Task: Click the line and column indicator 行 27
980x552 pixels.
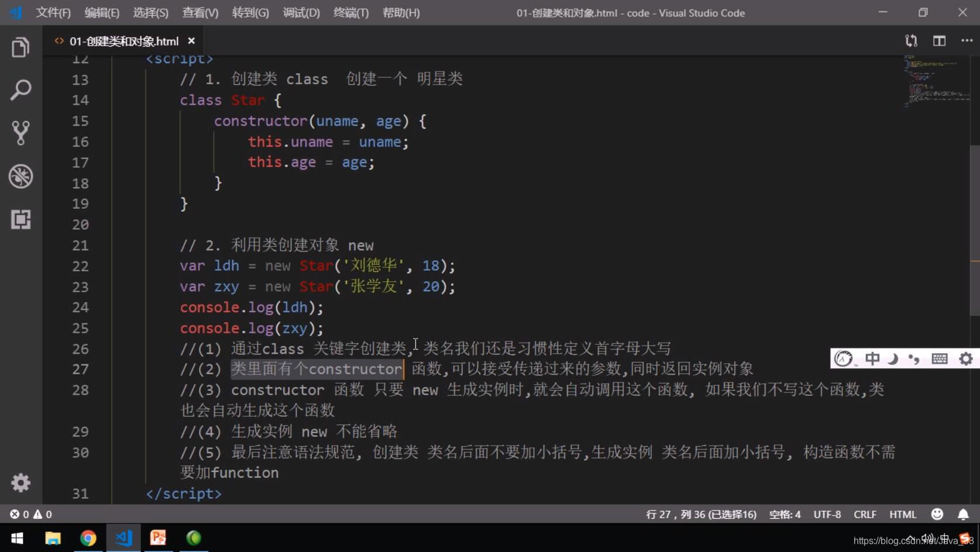Action: point(701,514)
